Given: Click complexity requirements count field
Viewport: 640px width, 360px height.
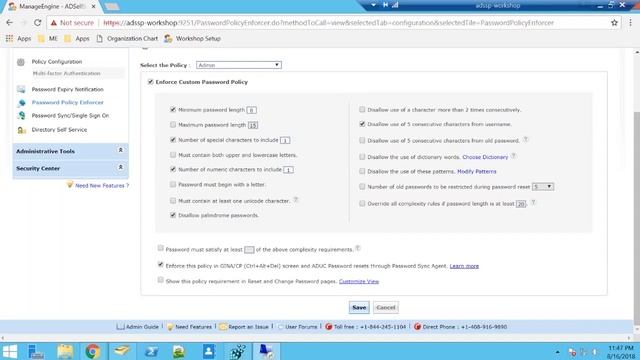Looking at the screenshot, I should (249, 250).
